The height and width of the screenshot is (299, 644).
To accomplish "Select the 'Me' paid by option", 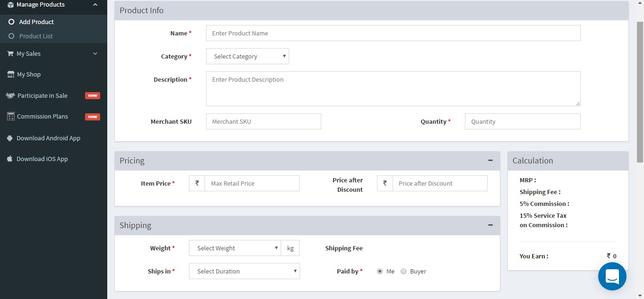I will (x=380, y=272).
